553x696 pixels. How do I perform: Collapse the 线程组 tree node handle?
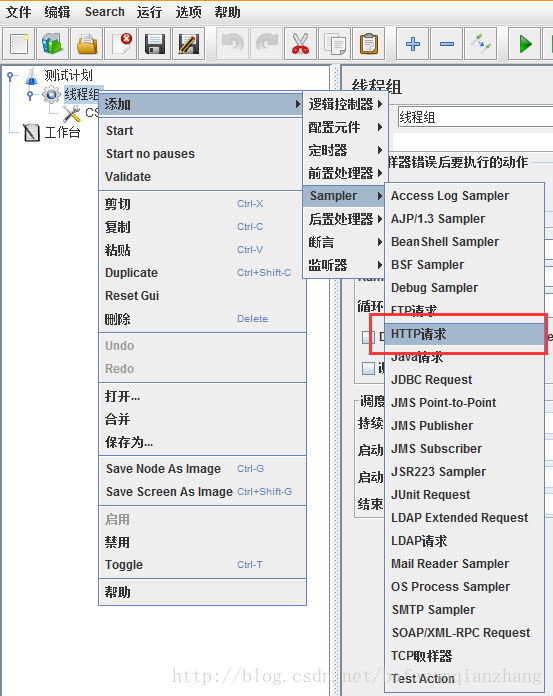tap(30, 95)
